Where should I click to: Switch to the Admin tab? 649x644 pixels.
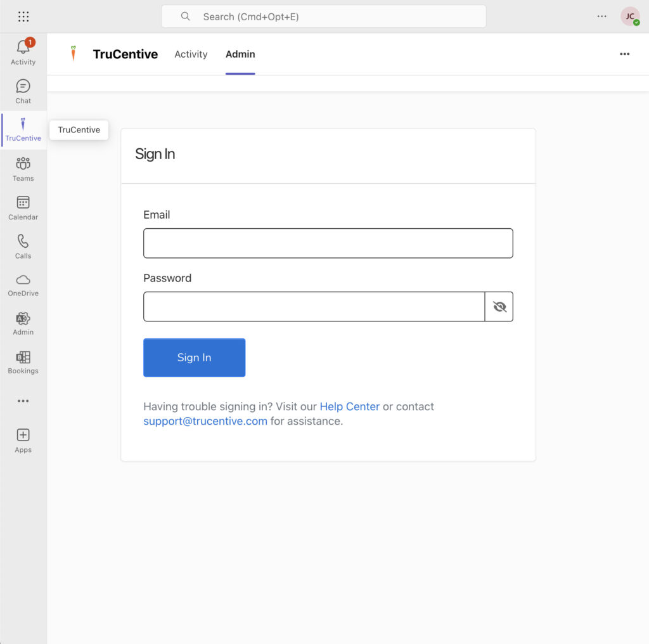240,54
